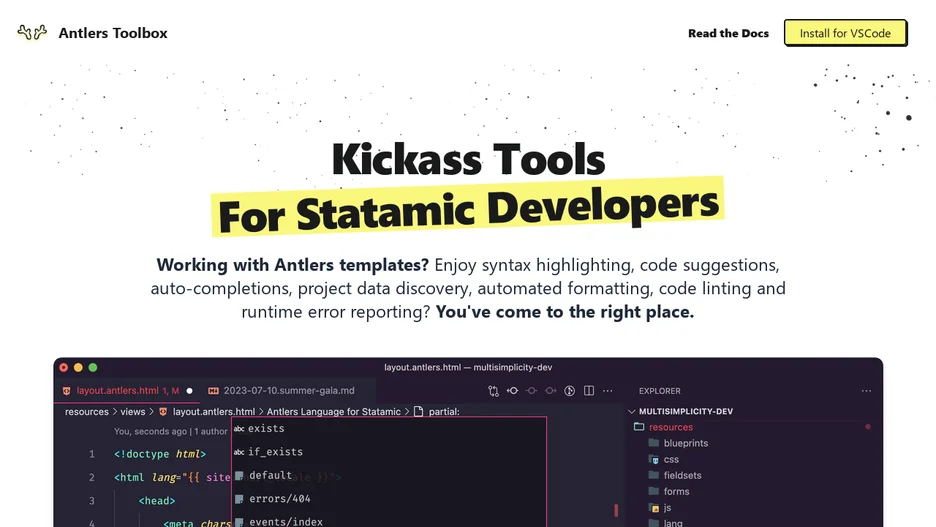Image resolution: width=936 pixels, height=527 pixels.
Task: Click the partial: breadcrumb segment
Action: coord(444,412)
